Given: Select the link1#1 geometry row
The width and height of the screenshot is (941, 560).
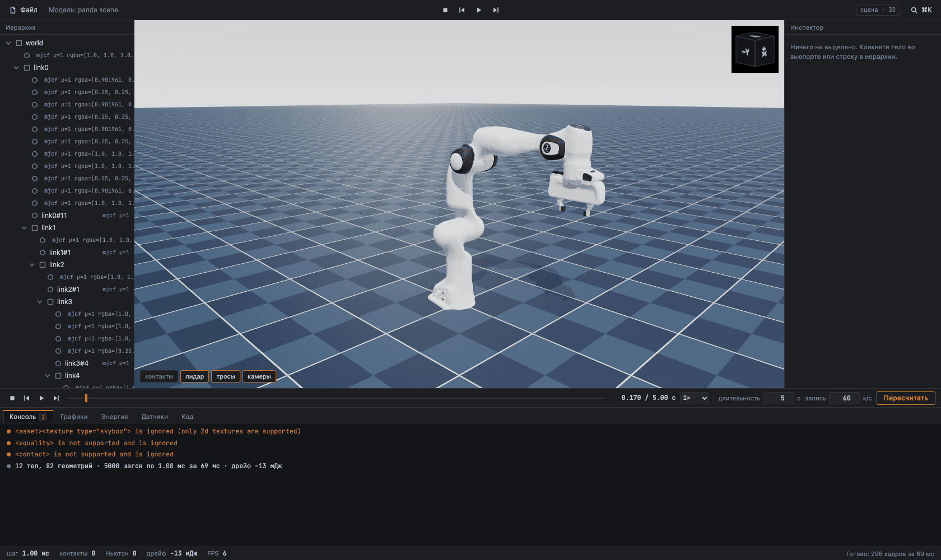Looking at the screenshot, I should pyautogui.click(x=67, y=253).
